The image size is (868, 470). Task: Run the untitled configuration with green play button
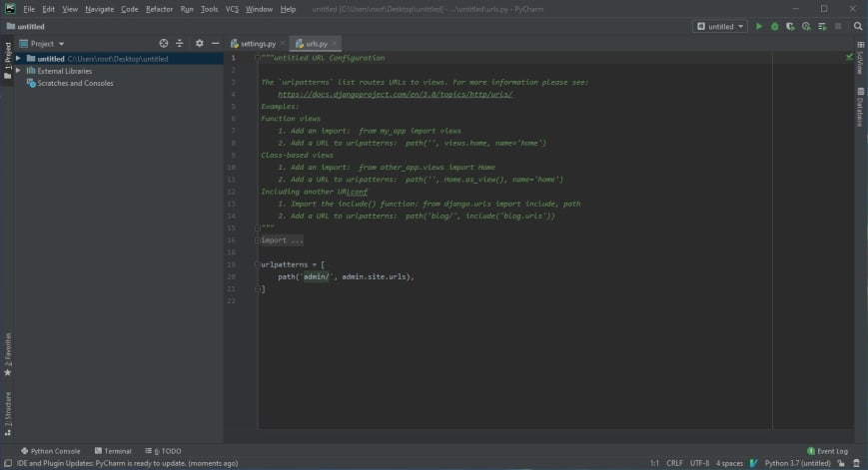759,27
